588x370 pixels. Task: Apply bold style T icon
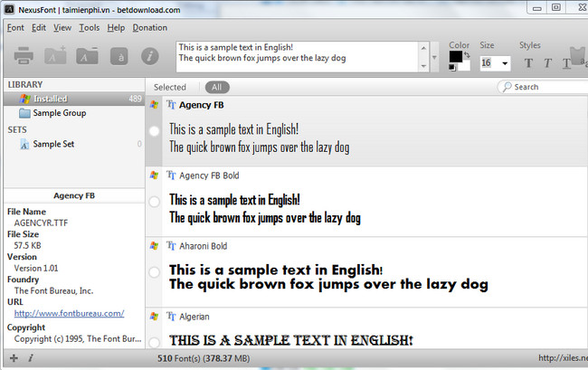point(528,62)
